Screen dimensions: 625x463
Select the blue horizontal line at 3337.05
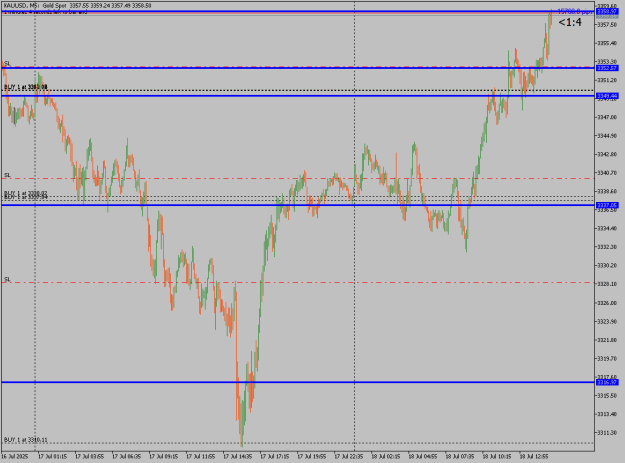[298, 205]
